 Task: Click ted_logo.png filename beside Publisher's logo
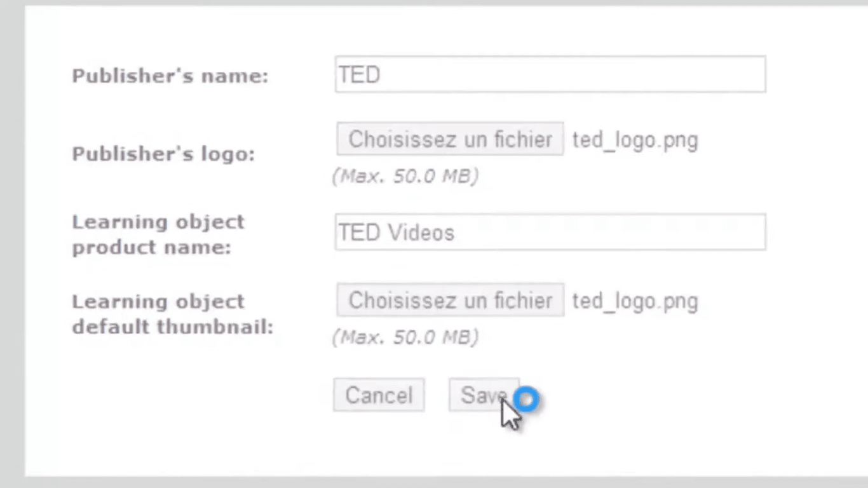tap(635, 140)
